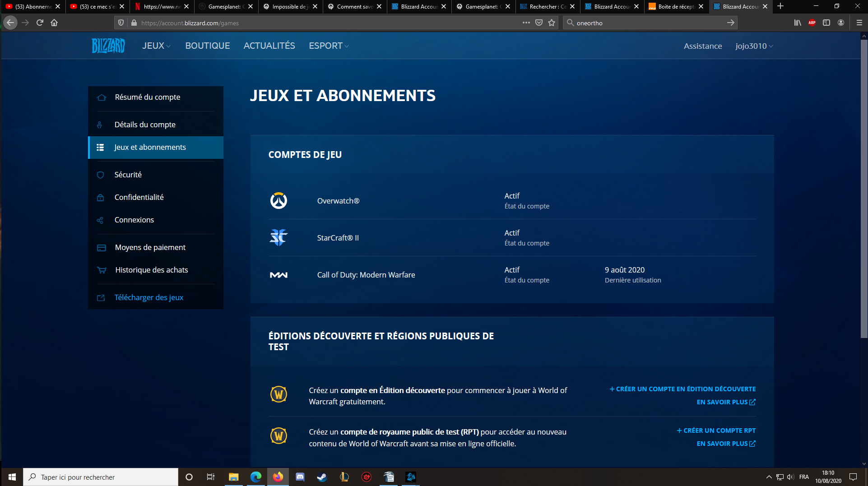
Task: Switch to the Boîte de réception tab
Action: pos(676,6)
